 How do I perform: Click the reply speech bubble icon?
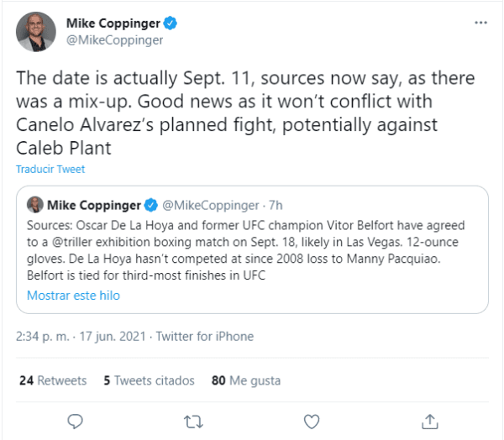point(75,420)
